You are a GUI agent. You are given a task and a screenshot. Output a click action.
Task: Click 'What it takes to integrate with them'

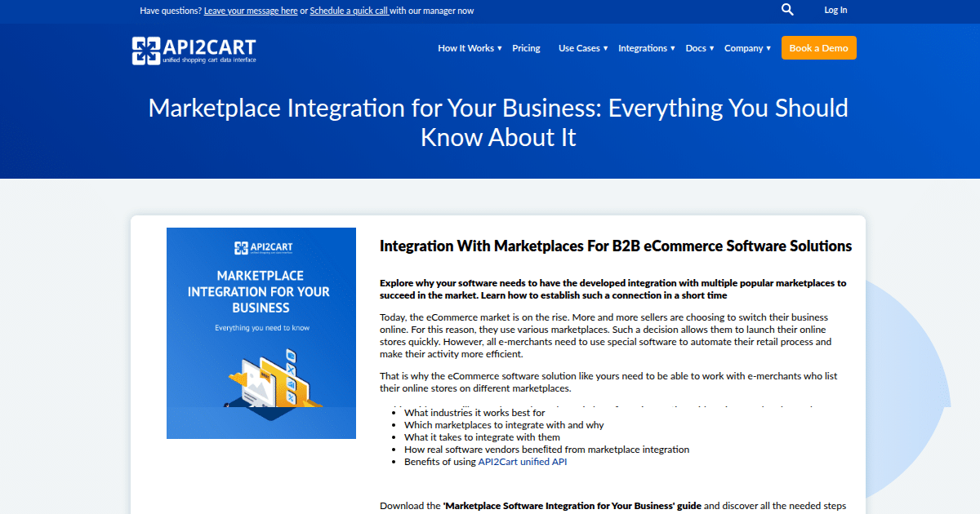(482, 437)
